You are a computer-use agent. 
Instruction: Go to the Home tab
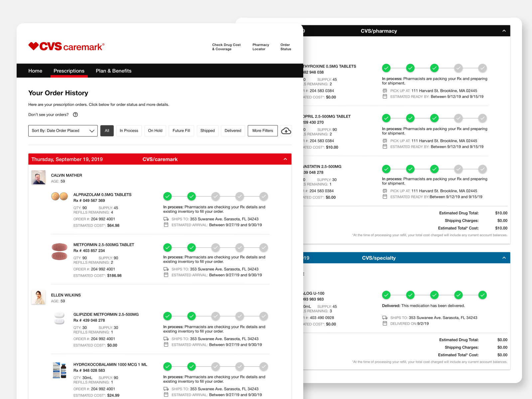click(35, 71)
